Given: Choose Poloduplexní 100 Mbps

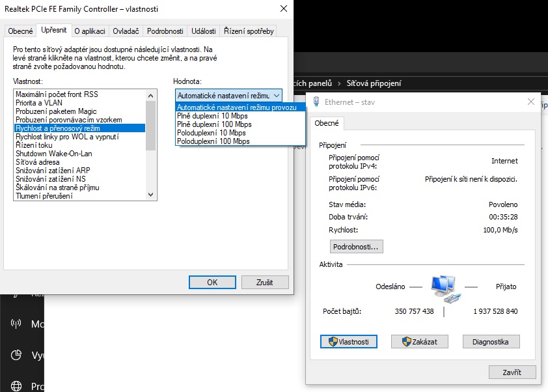Looking at the screenshot, I should click(240, 141).
